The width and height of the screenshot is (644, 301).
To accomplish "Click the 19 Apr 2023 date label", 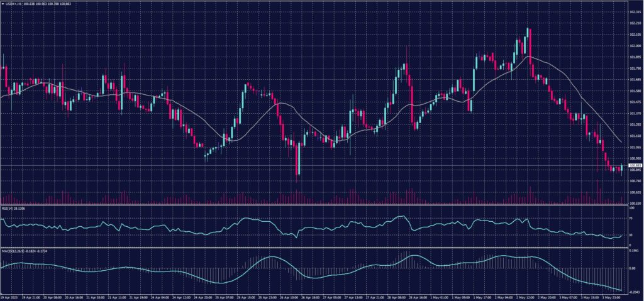I will pyautogui.click(x=9, y=295).
